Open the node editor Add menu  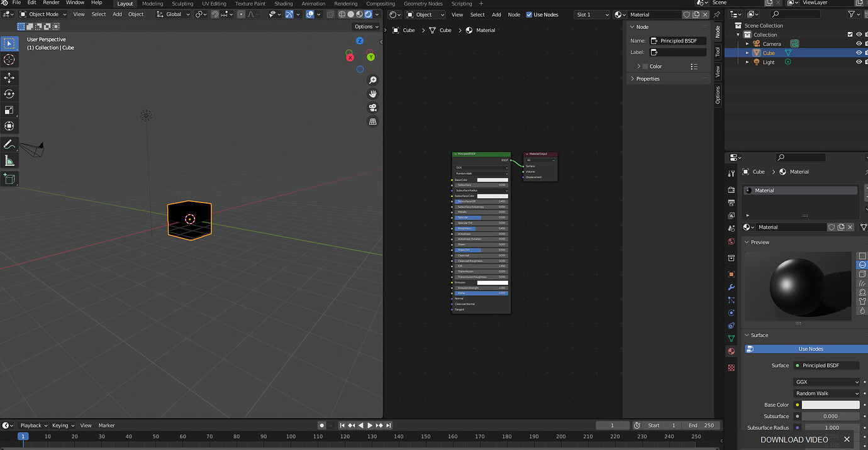click(496, 14)
